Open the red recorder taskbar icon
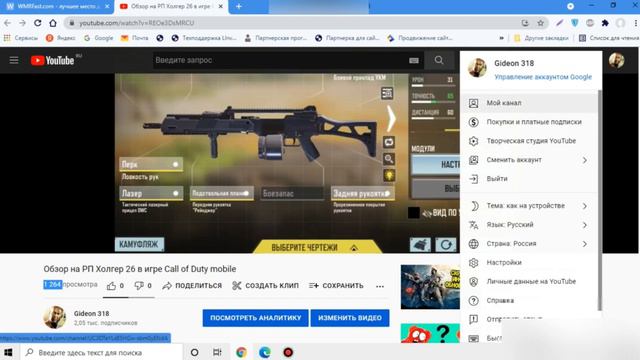 (x=288, y=352)
